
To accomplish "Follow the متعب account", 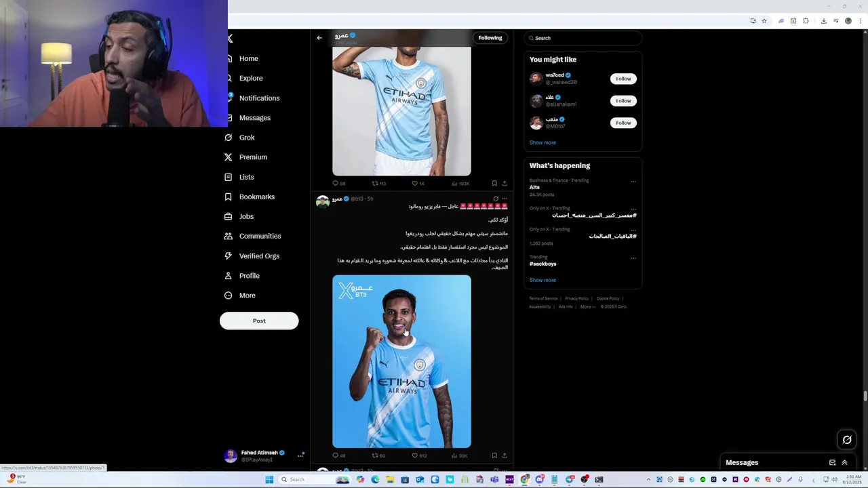I will coord(623,123).
